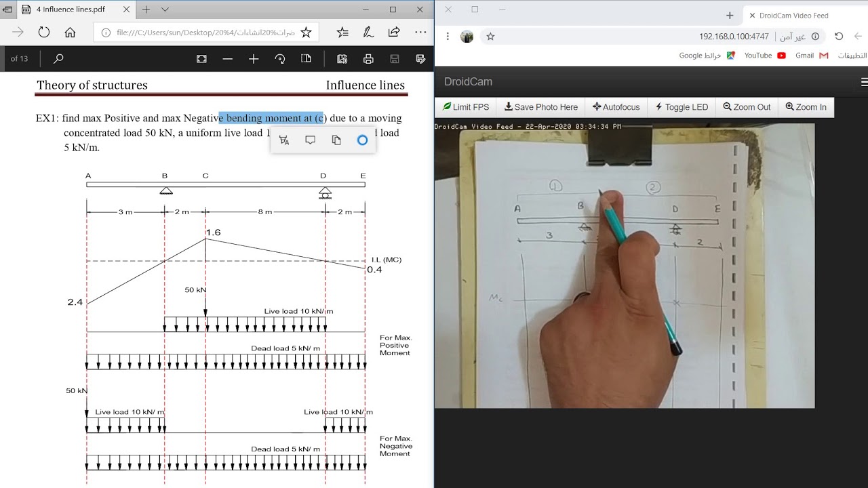Viewport: 868px width, 488px height.
Task: Open the Chrome three-dot menu
Action: 448,37
